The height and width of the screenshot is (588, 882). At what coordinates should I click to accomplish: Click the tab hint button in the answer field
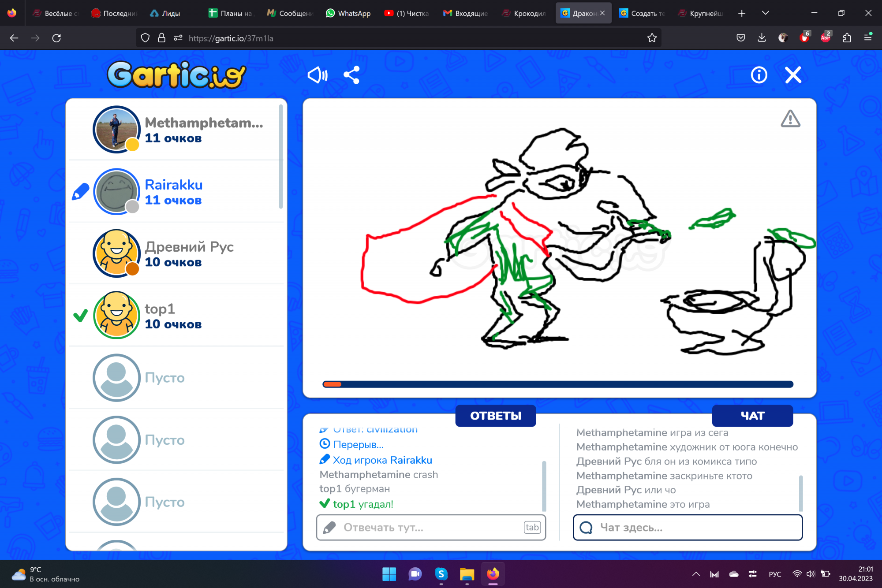click(x=532, y=527)
